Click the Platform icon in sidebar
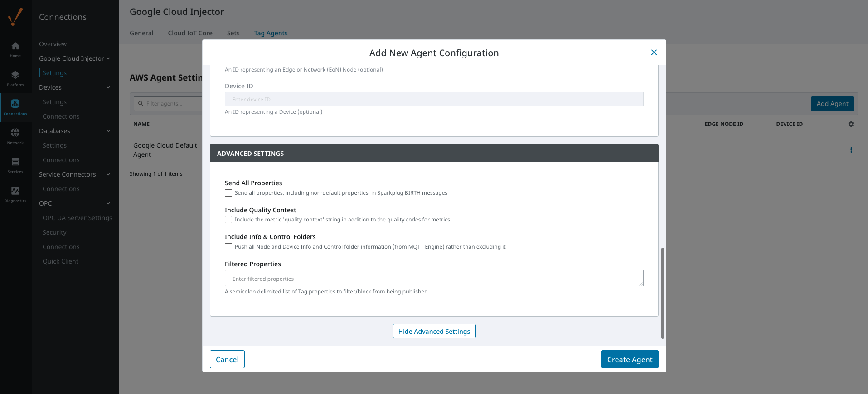The width and height of the screenshot is (868, 394). [15, 75]
